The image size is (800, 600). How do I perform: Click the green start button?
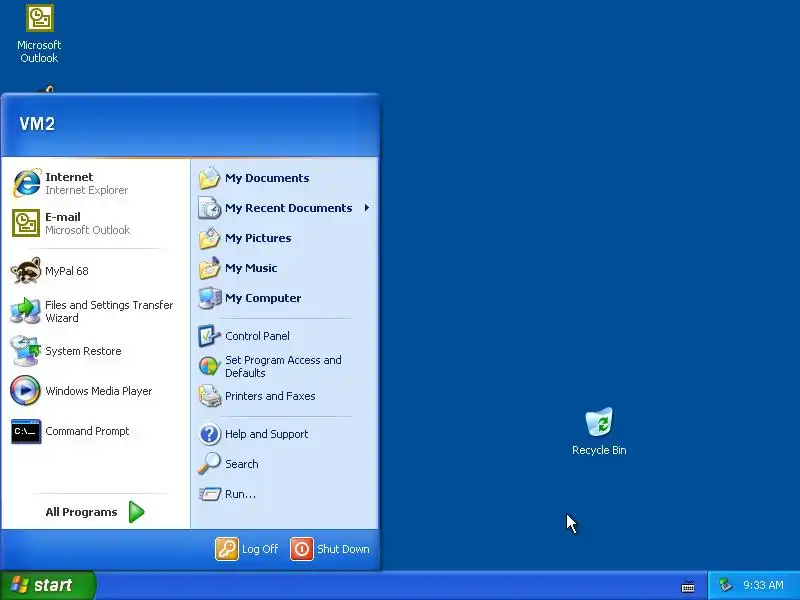coord(47,585)
